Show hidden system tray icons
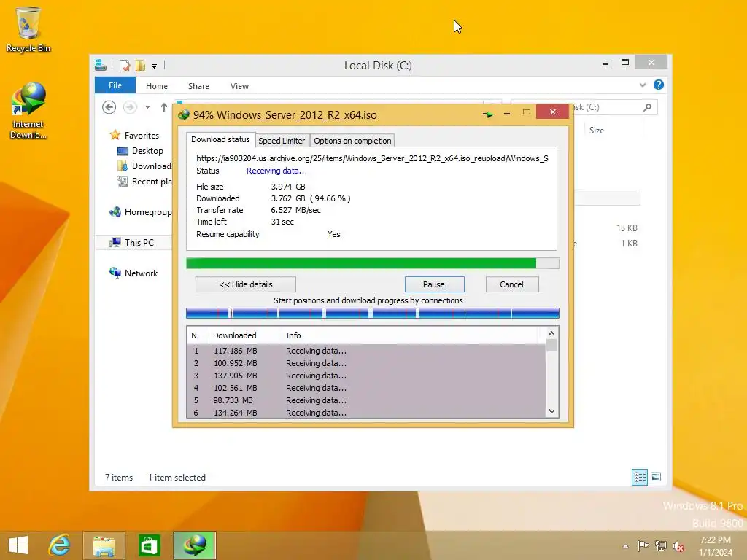 click(x=625, y=546)
